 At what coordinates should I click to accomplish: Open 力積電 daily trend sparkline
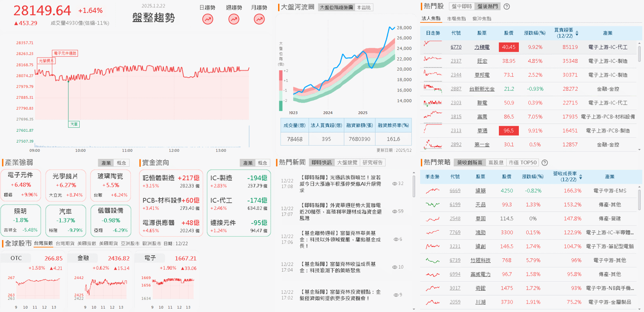433,47
